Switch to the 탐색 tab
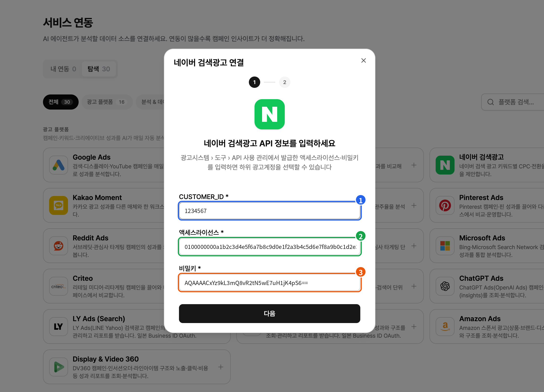The width and height of the screenshot is (544, 392). point(99,69)
